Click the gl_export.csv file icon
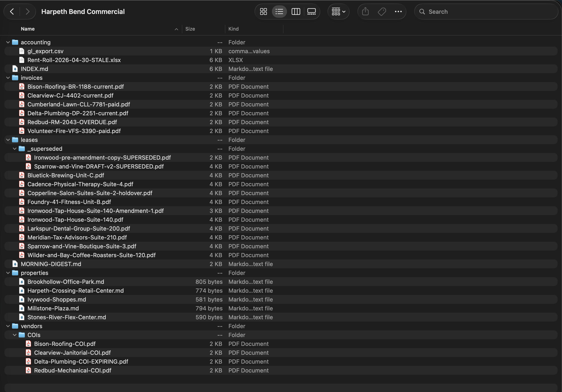 pyautogui.click(x=22, y=51)
